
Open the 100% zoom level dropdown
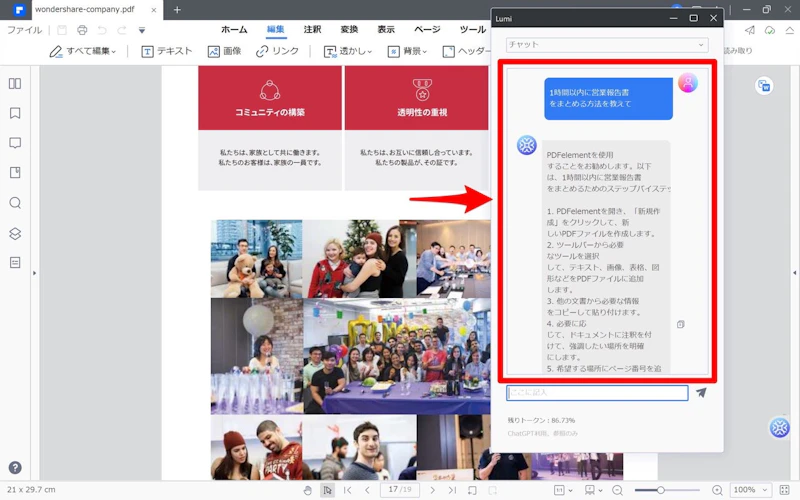[x=748, y=490]
